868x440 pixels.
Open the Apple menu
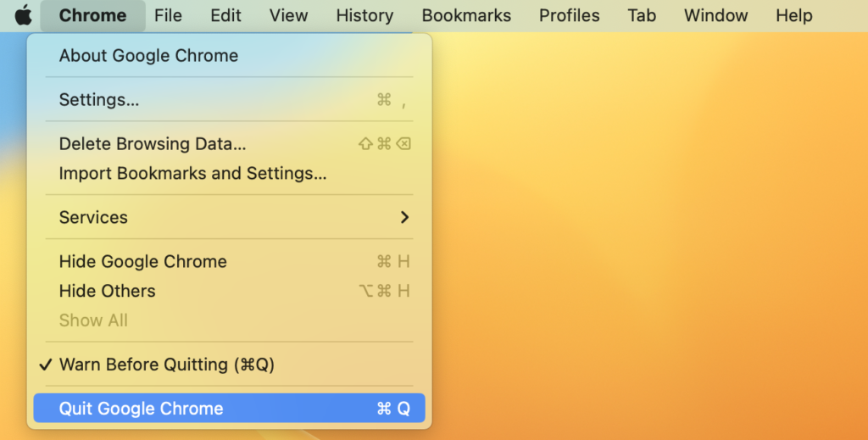click(23, 15)
